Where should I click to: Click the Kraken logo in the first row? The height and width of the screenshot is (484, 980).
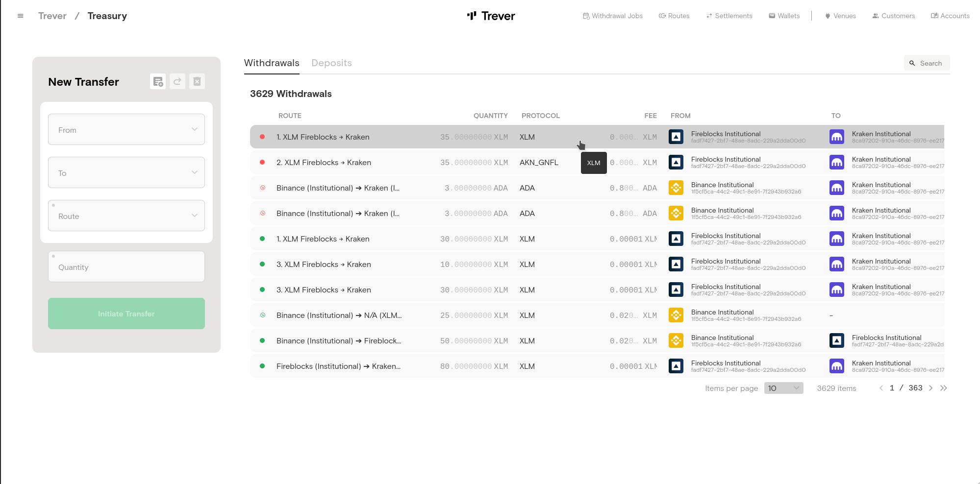pyautogui.click(x=837, y=137)
